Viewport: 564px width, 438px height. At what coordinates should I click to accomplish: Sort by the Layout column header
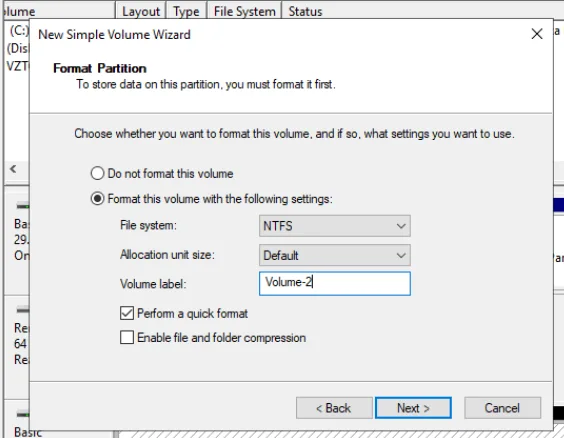(x=141, y=11)
